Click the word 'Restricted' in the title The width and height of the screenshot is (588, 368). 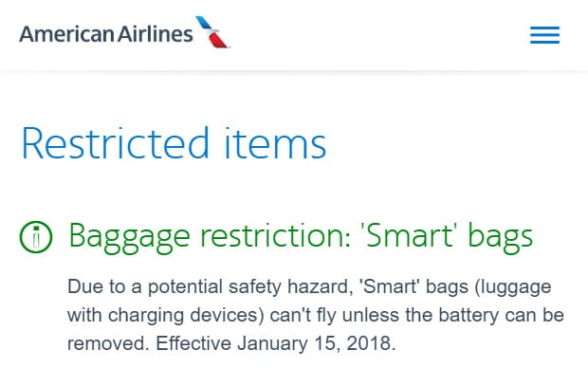point(115,143)
